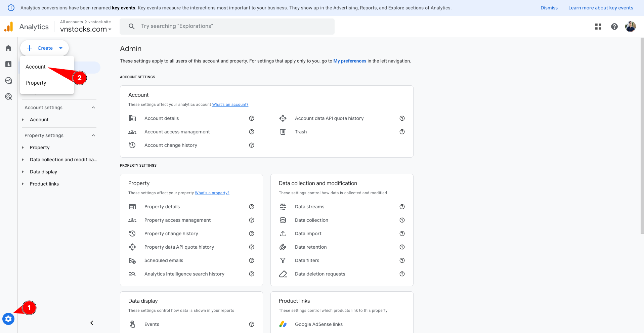
Task: Open the My preferences link
Action: click(x=349, y=61)
